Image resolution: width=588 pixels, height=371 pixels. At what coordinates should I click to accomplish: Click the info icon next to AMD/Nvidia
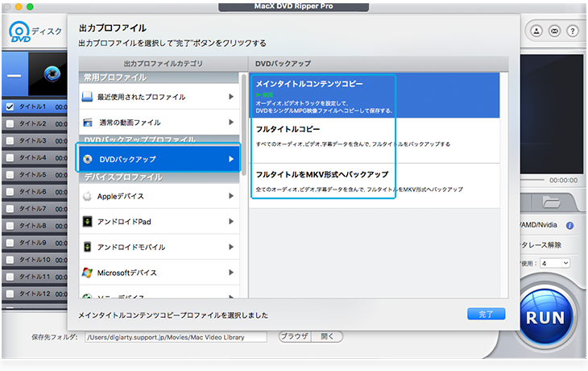click(569, 226)
